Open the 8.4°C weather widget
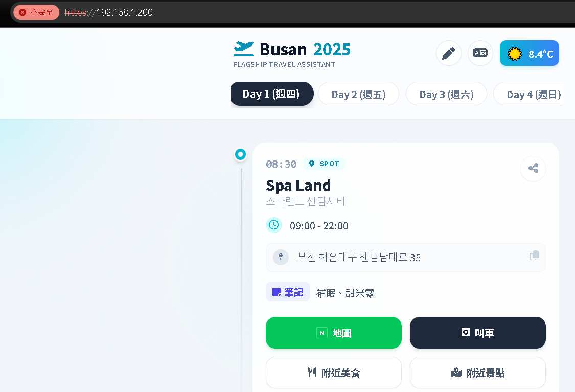Image resolution: width=575 pixels, height=392 pixels. (529, 54)
